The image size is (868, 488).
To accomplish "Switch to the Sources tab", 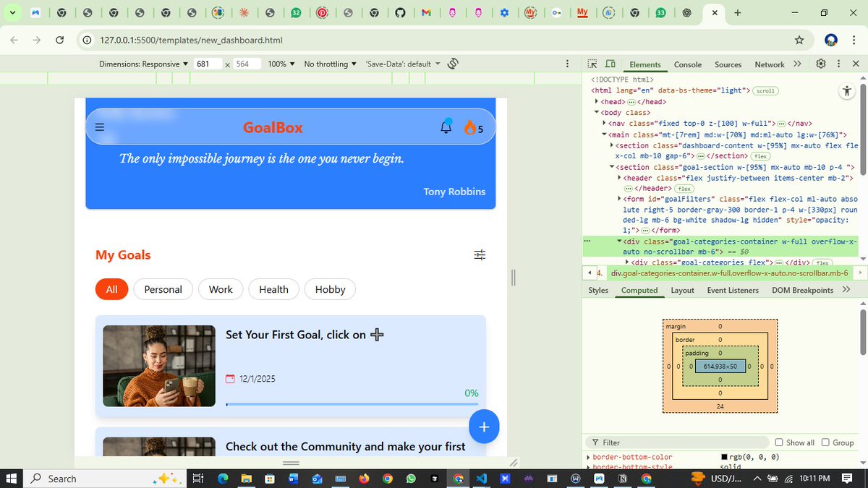I will pos(728,64).
